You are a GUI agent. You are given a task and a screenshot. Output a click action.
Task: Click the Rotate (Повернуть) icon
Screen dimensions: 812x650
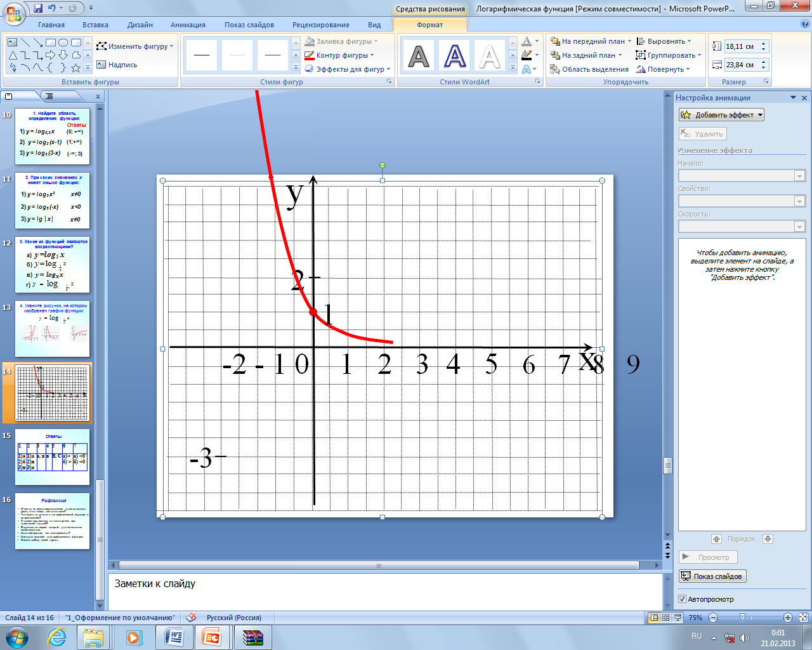(641, 69)
